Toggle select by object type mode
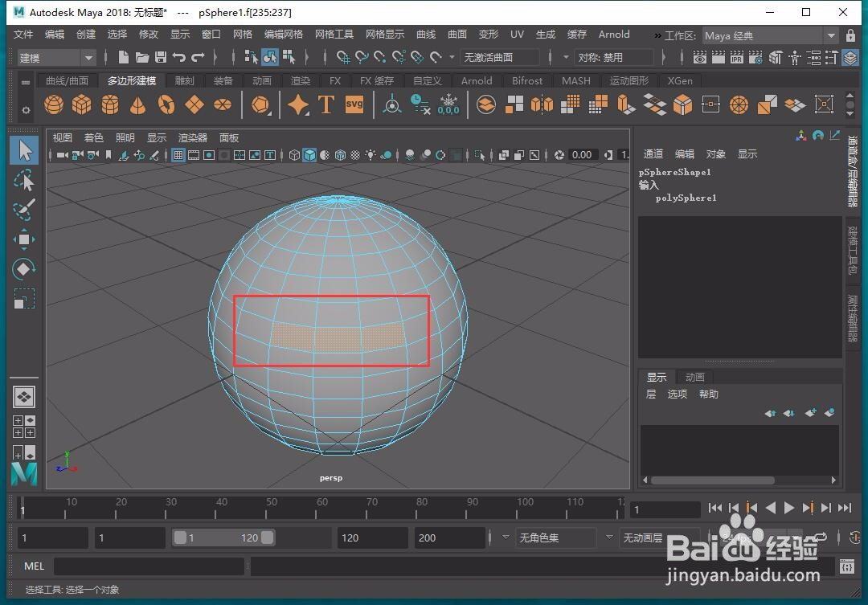 (270, 57)
